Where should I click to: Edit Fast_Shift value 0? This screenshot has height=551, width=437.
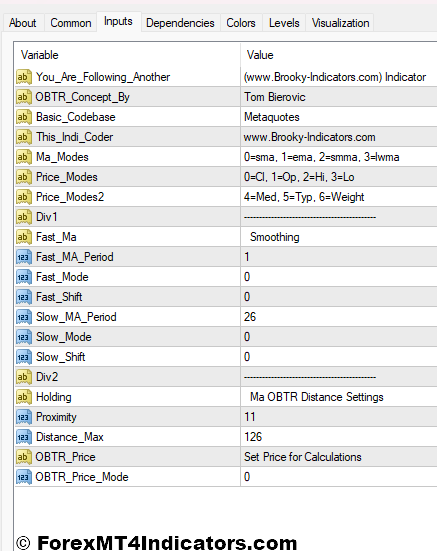pyautogui.click(x=339, y=297)
